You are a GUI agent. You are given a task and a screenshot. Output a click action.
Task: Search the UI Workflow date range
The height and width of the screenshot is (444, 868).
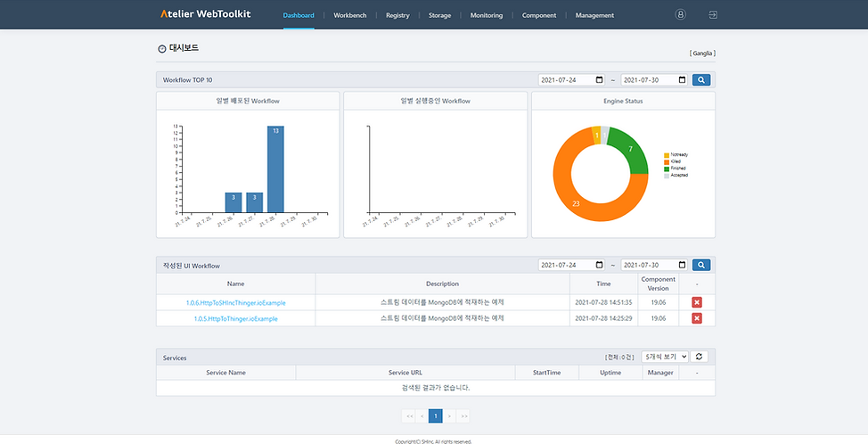pyautogui.click(x=701, y=265)
